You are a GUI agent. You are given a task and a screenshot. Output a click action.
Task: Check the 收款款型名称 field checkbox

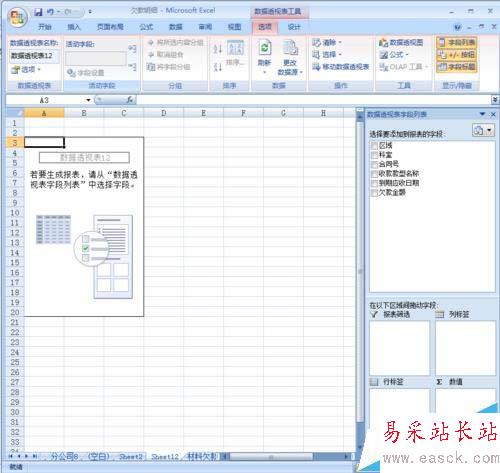[x=374, y=174]
